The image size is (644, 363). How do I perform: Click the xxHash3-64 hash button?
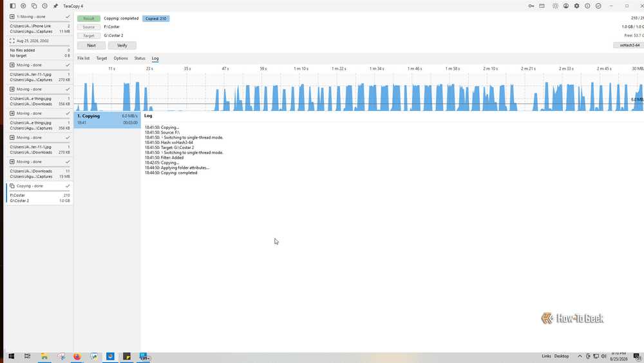[629, 45]
